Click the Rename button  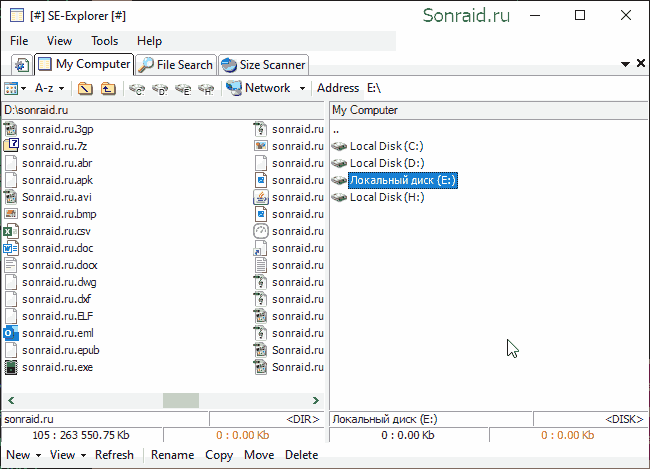172,455
